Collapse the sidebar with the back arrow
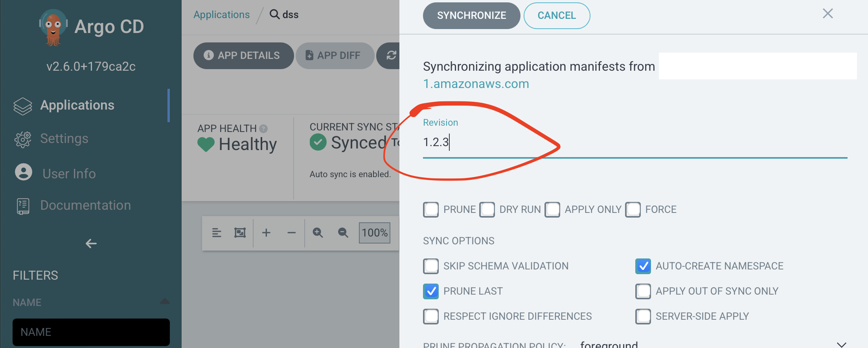The height and width of the screenshot is (348, 868). [x=91, y=244]
